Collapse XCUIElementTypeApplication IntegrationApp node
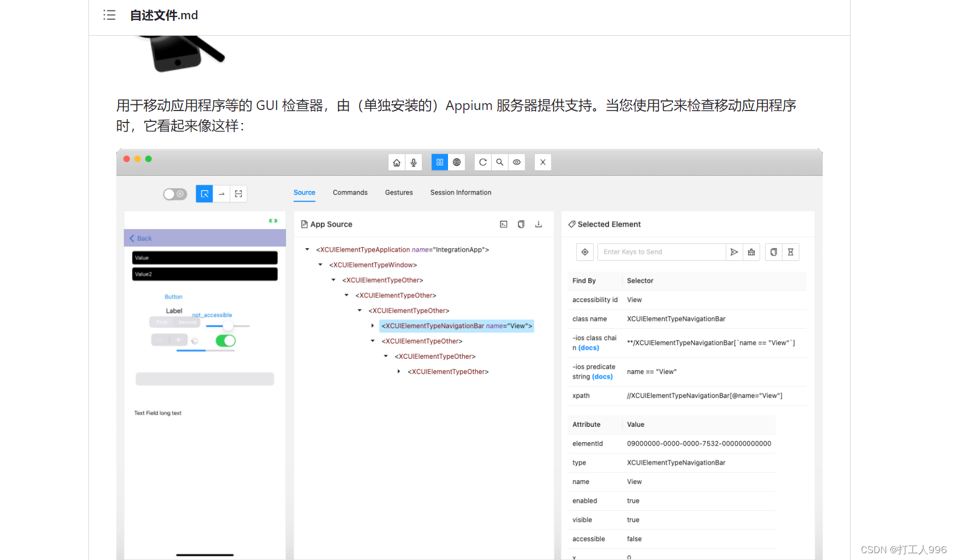Viewport: 955px width, 560px height. pyautogui.click(x=307, y=249)
